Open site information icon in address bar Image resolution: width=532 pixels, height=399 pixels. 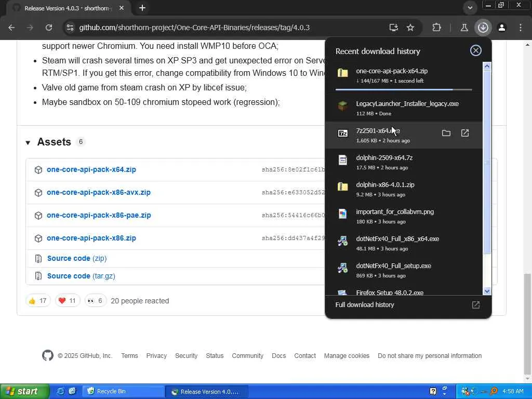click(70, 28)
